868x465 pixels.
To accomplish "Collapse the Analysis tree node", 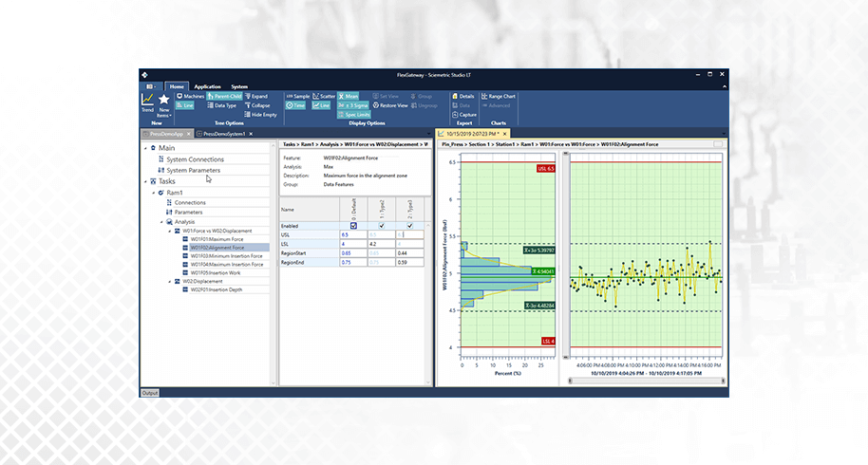I will pyautogui.click(x=161, y=222).
